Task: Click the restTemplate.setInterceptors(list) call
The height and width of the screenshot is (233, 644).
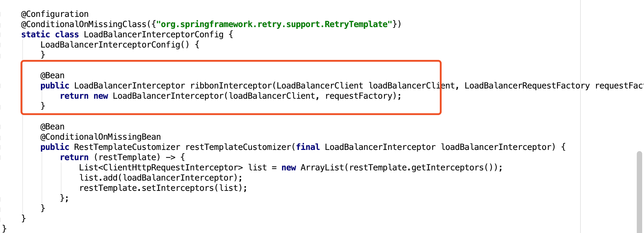Action: coord(163,188)
